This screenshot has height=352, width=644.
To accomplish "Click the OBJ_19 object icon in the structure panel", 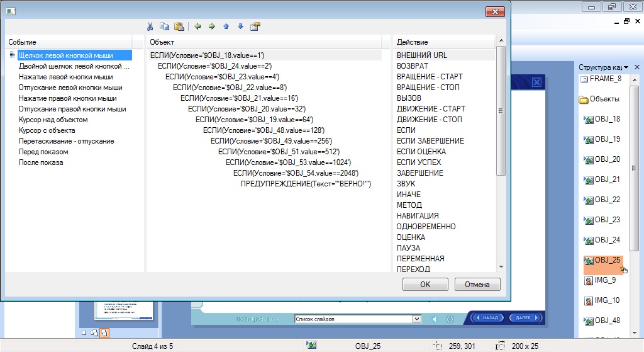I will 589,140.
